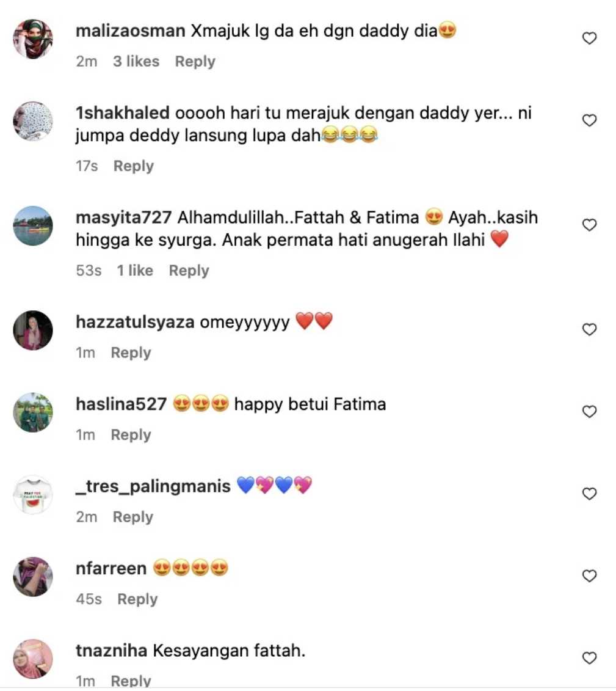Viewport: 616px width, 691px height.
Task: Open the tnazniha username link
Action: (x=111, y=651)
